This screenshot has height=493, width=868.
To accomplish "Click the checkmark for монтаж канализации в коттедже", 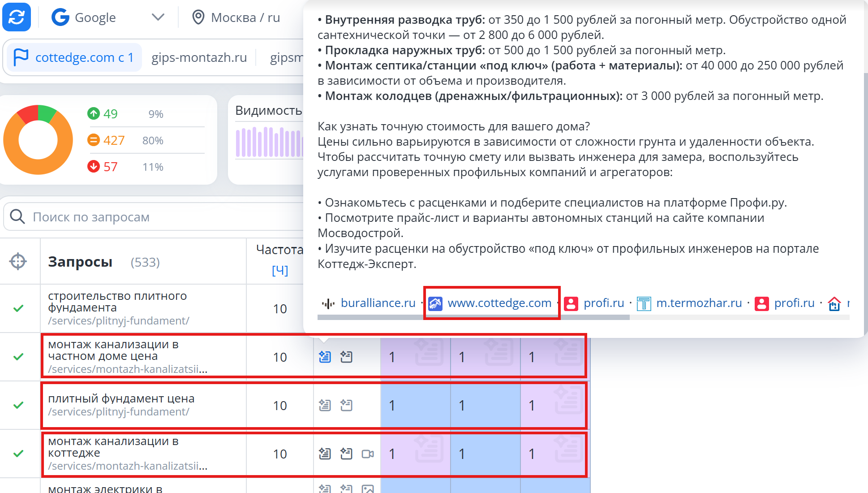I will pos(18,454).
